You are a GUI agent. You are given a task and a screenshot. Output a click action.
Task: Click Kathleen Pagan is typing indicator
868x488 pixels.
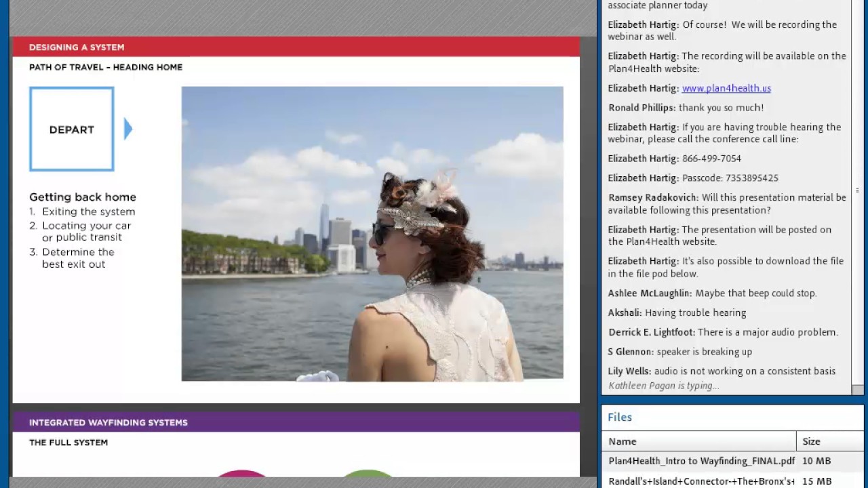pyautogui.click(x=664, y=386)
